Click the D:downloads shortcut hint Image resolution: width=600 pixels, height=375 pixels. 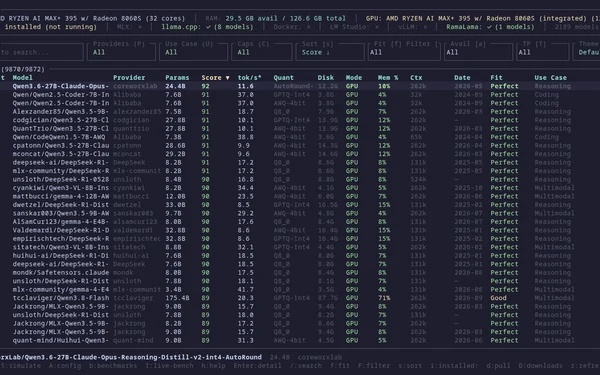point(540,366)
